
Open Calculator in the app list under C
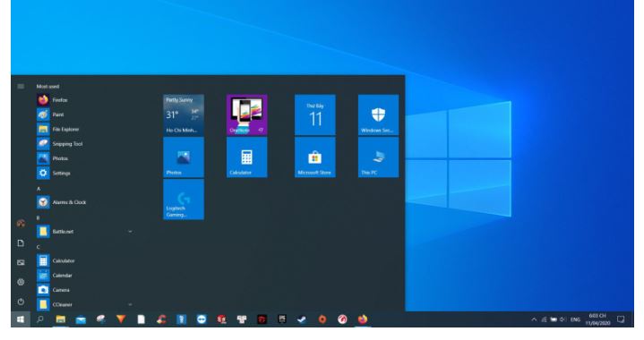tap(56, 261)
